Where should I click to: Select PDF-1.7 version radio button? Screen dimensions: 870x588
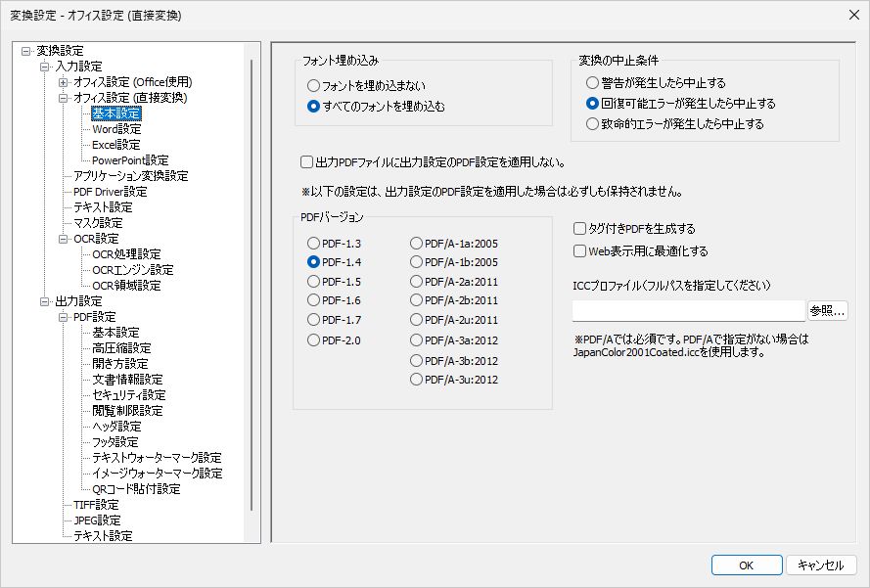(x=314, y=319)
